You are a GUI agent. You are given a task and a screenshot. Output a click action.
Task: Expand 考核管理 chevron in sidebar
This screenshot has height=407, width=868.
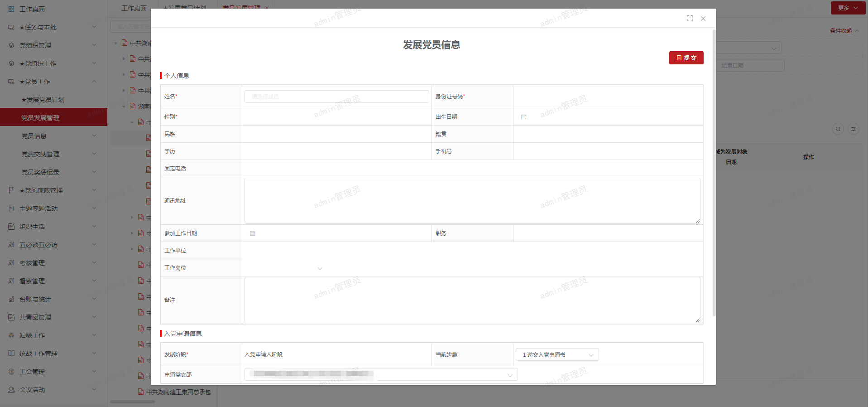(94, 263)
